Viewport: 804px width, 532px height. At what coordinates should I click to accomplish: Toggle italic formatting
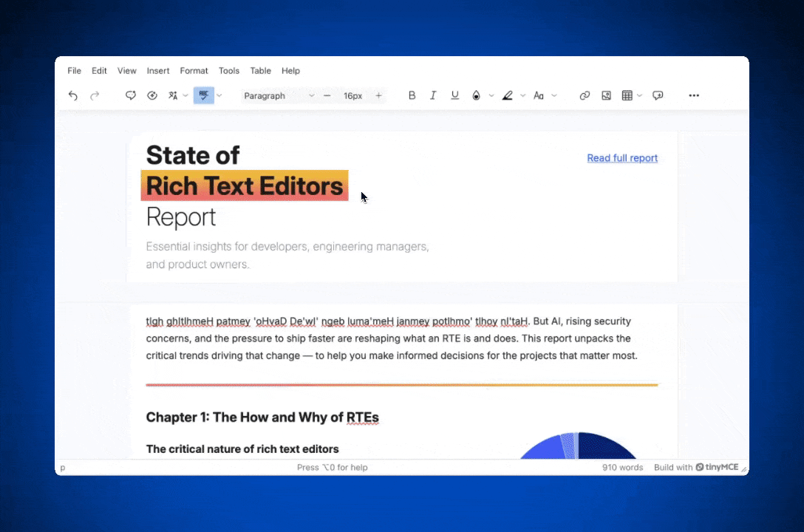tap(433, 95)
